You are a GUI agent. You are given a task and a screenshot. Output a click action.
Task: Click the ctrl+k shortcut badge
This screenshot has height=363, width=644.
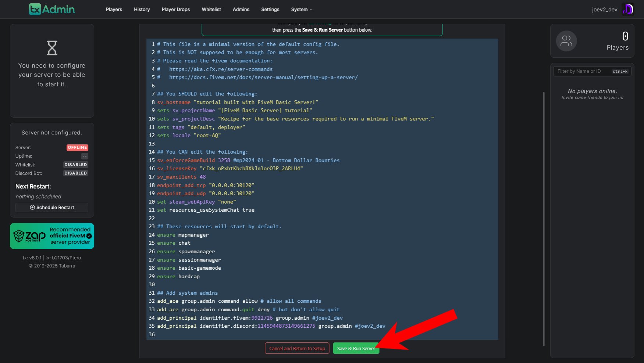click(620, 71)
